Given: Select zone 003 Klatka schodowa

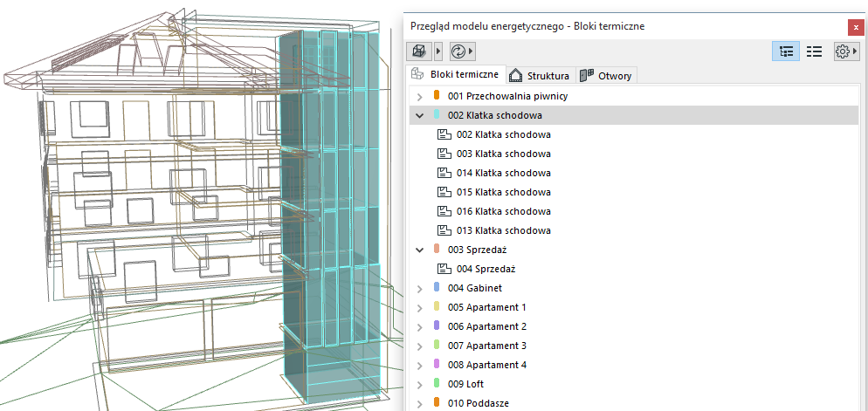Looking at the screenshot, I should [634, 154].
